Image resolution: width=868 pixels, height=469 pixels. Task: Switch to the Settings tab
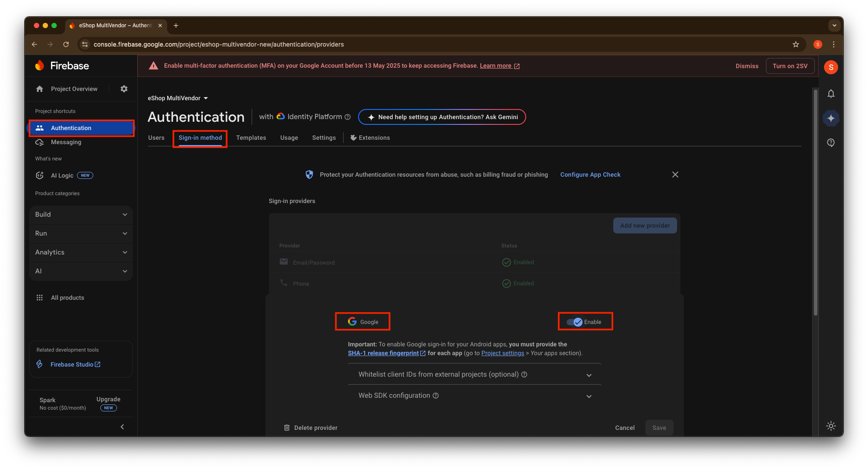[x=324, y=138]
